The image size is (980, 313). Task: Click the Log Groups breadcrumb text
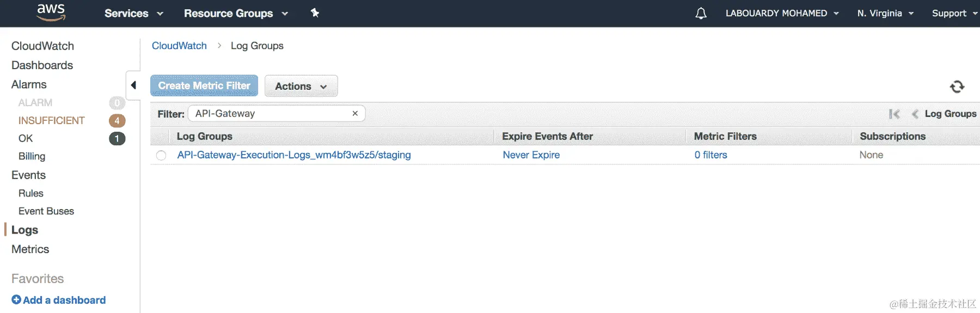[257, 46]
